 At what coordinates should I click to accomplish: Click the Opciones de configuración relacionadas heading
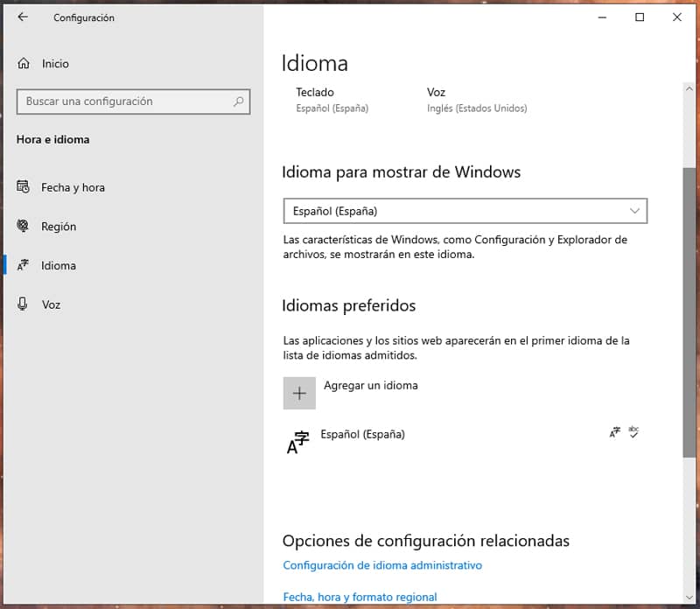click(426, 541)
